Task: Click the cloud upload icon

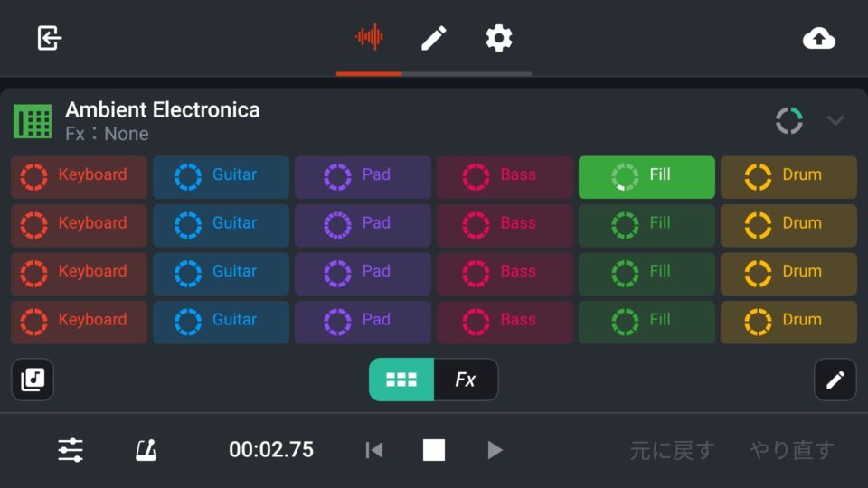Action: 819,38
